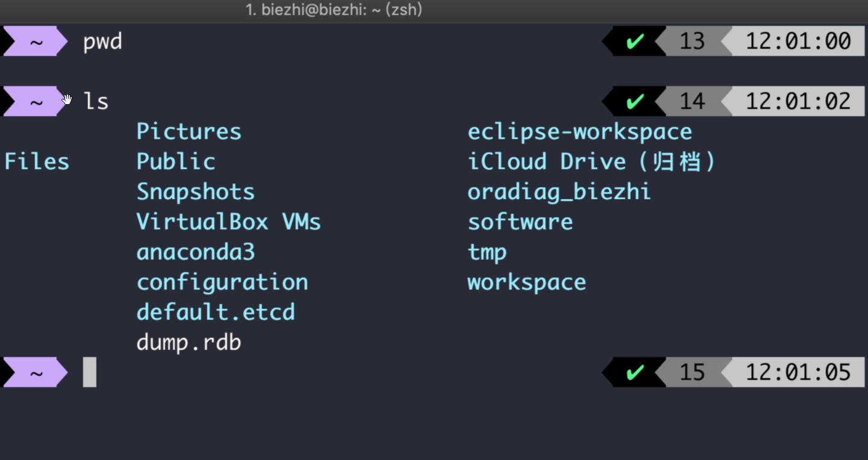Screen dimensions: 868x460
Task: Click the pwd command text
Action: [x=103, y=42]
